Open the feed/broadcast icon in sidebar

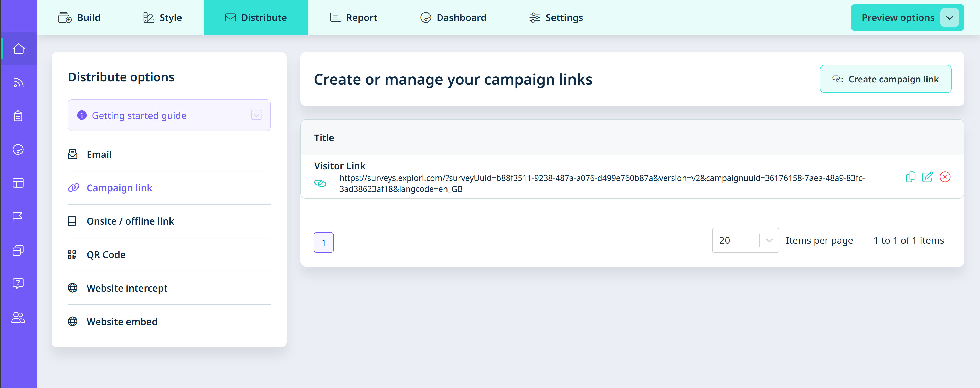(x=18, y=82)
